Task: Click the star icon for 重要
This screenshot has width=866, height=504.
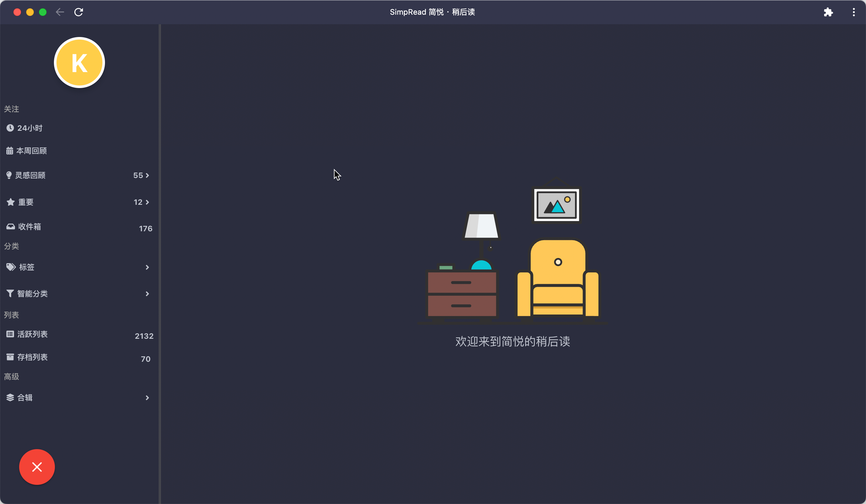Action: point(11,202)
